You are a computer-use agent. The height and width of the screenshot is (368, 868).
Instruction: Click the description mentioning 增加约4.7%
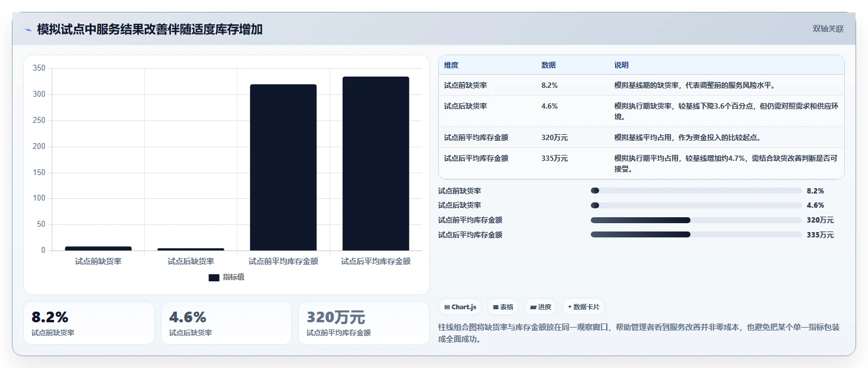(726, 164)
